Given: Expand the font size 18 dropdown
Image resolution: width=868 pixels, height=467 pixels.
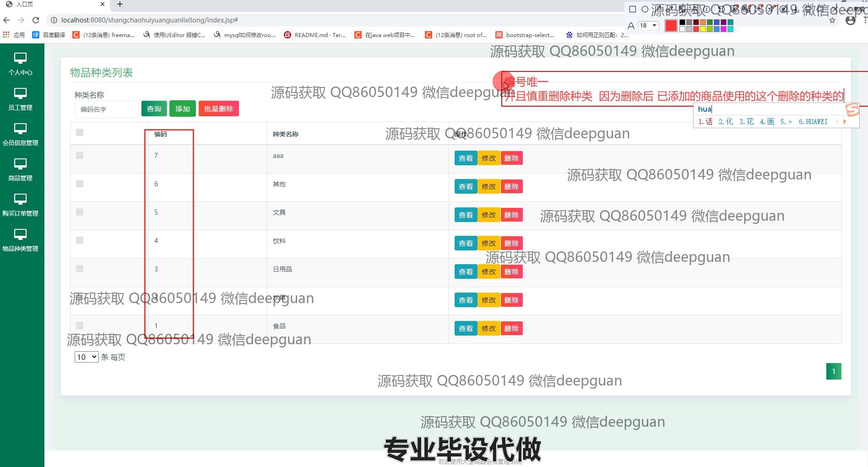Looking at the screenshot, I should pyautogui.click(x=654, y=26).
